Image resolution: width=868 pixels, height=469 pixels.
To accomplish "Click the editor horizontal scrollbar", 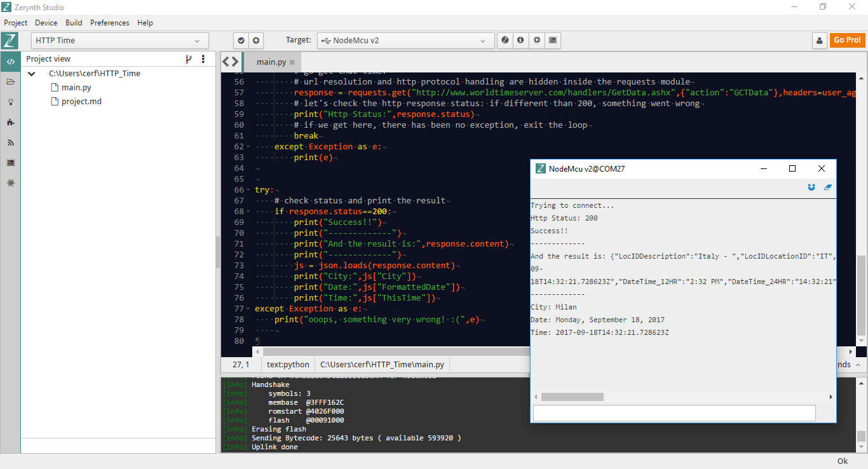I will [x=395, y=351].
